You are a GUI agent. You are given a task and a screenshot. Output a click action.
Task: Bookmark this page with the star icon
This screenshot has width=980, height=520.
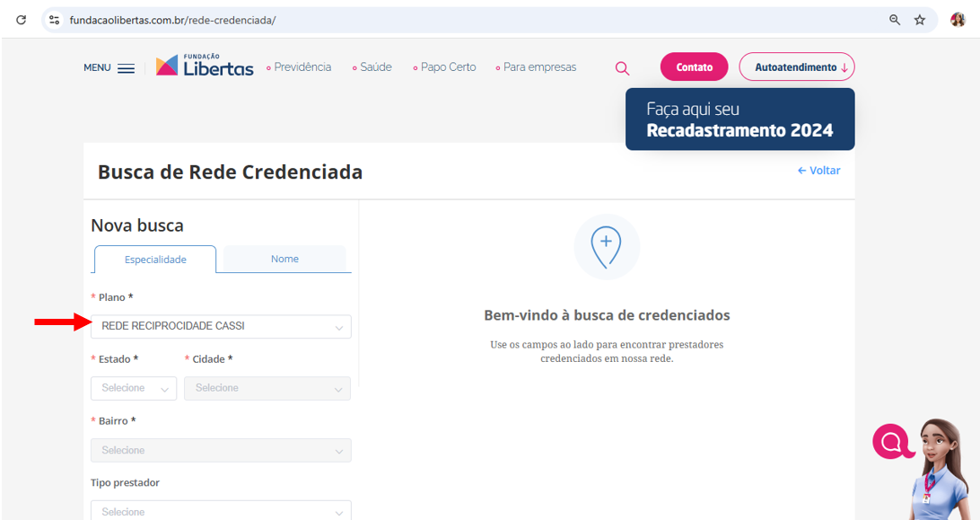920,20
